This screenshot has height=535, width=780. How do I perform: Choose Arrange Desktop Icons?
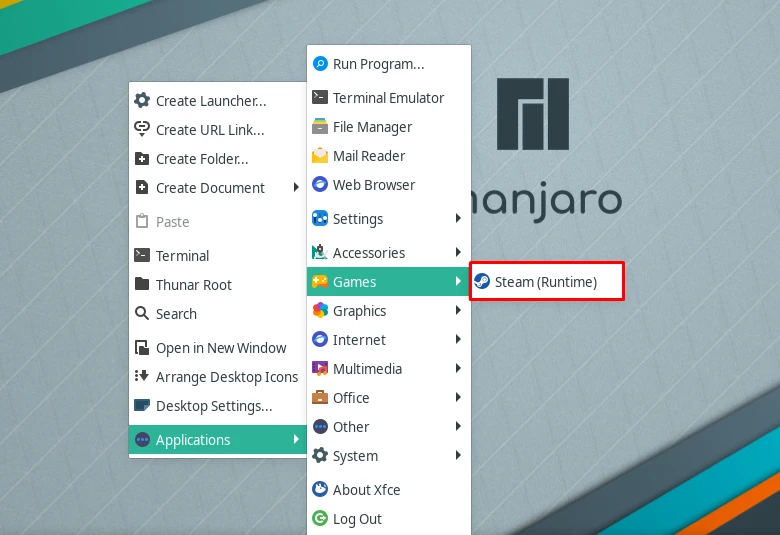point(218,376)
